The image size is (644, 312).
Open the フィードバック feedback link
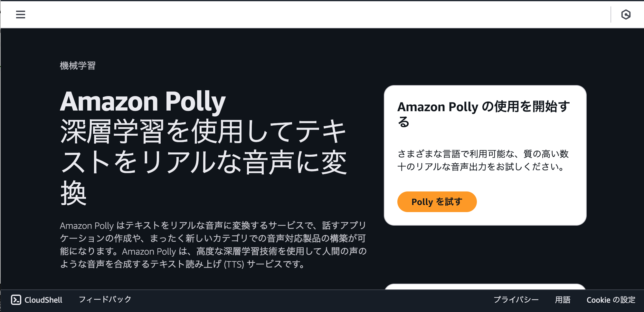pos(104,299)
